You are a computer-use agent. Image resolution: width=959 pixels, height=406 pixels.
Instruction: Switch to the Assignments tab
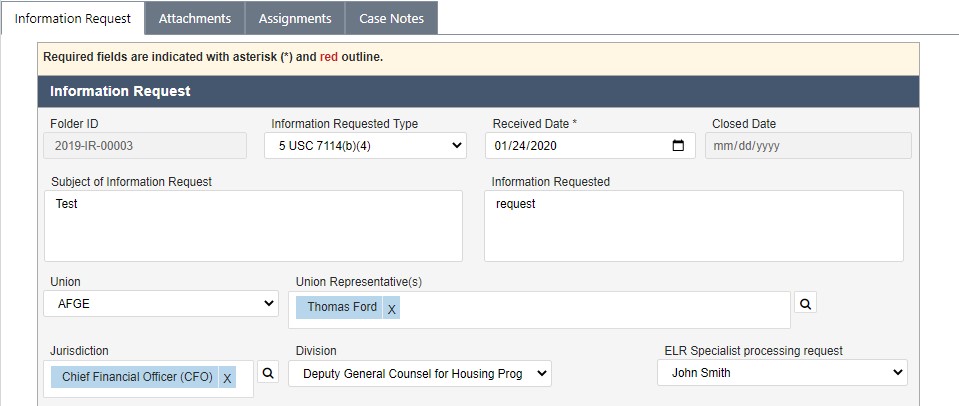pyautogui.click(x=295, y=18)
